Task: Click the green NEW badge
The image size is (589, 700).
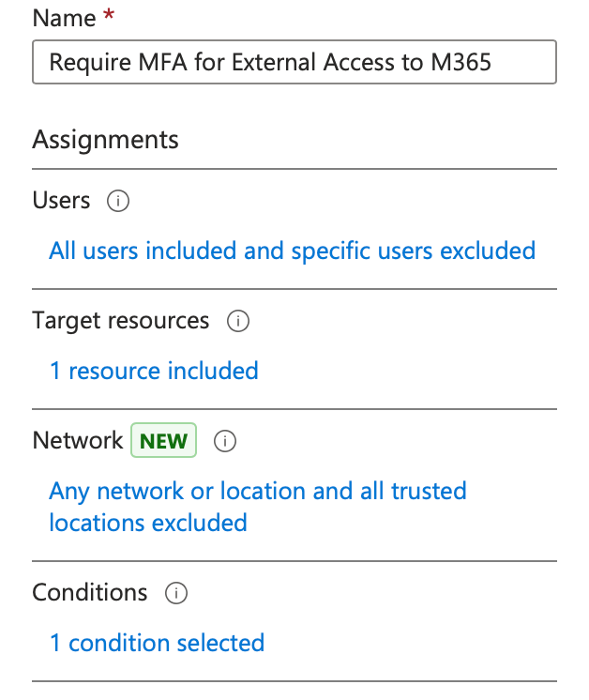Action: 164,441
